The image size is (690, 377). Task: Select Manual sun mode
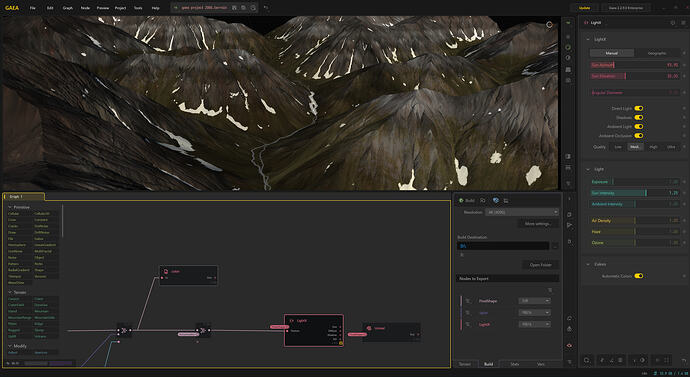(x=612, y=53)
